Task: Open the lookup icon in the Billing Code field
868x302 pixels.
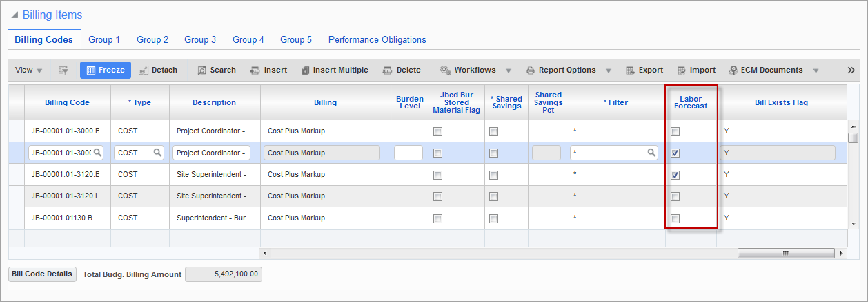Action: pyautogui.click(x=98, y=153)
